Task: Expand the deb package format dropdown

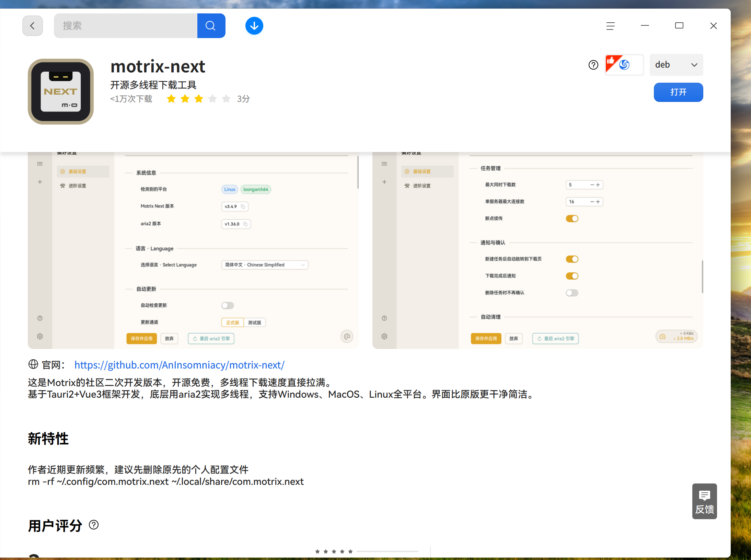Action: (676, 65)
